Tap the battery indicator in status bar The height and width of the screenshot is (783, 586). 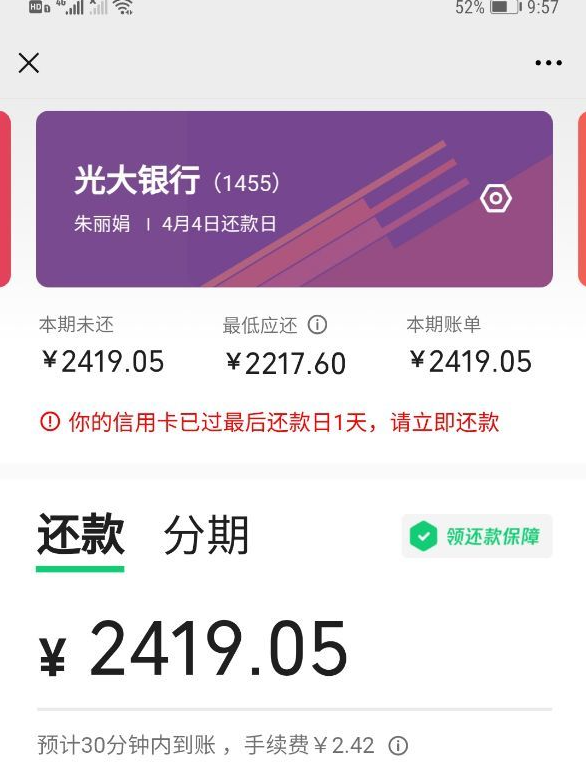coord(506,7)
